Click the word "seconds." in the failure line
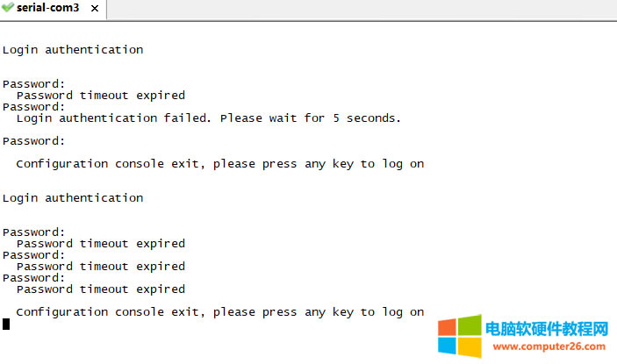The image size is (617, 364). [x=372, y=118]
